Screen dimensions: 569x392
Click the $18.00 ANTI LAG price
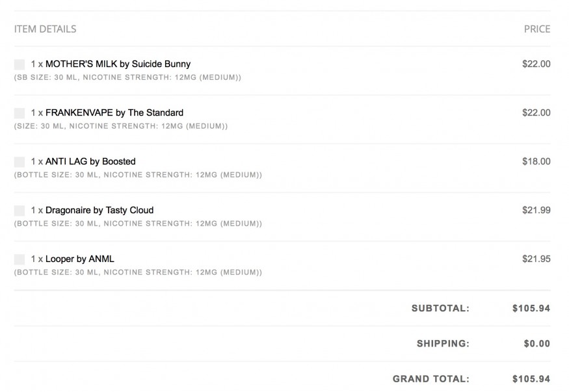[536, 161]
